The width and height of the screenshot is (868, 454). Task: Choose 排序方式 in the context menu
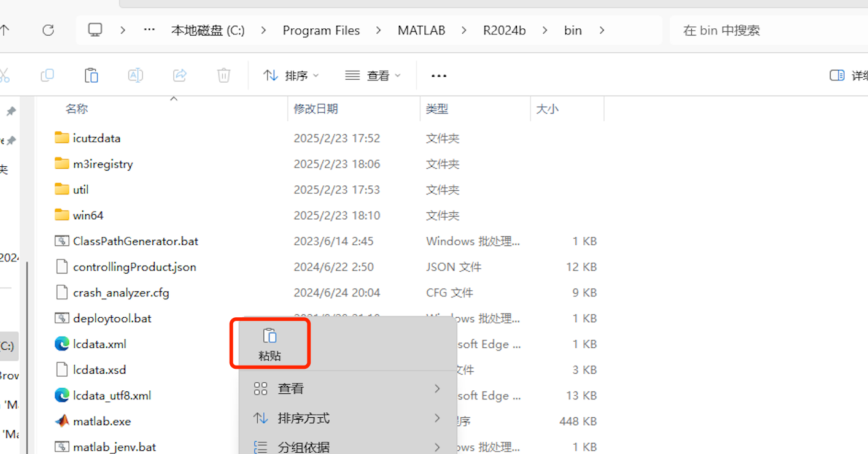pyautogui.click(x=347, y=418)
